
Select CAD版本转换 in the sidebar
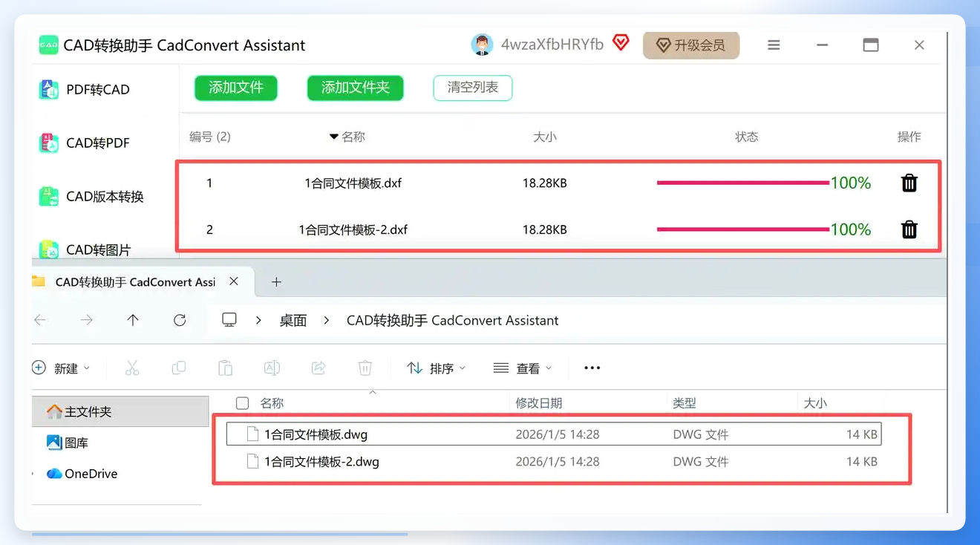pyautogui.click(x=91, y=197)
